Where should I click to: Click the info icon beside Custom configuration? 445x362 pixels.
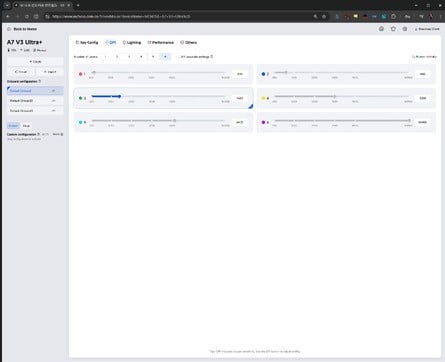(38, 134)
